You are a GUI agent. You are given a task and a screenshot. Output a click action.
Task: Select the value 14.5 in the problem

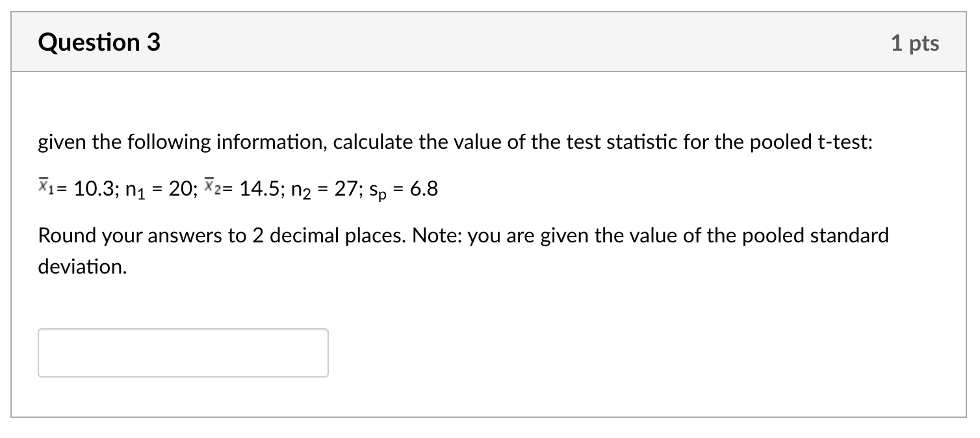(260, 188)
